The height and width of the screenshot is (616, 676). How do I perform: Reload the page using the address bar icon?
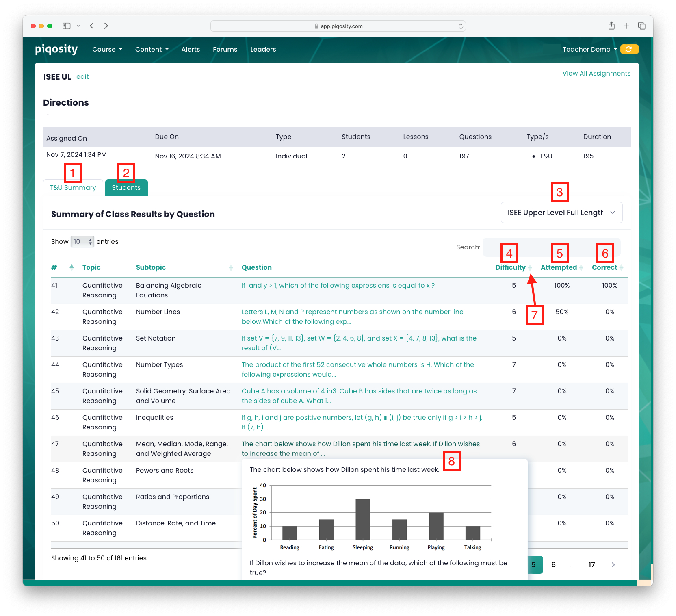click(461, 26)
